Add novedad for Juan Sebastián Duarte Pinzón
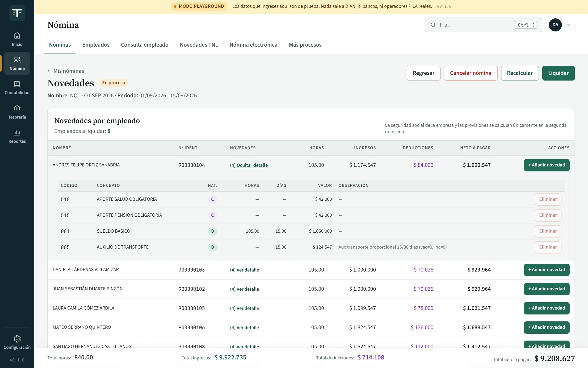 [547, 289]
